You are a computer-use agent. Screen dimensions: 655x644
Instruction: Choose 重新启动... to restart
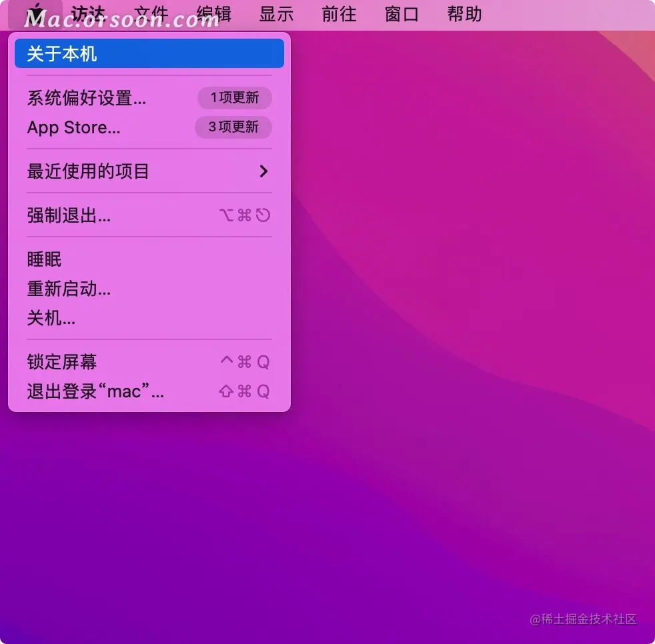149,289
